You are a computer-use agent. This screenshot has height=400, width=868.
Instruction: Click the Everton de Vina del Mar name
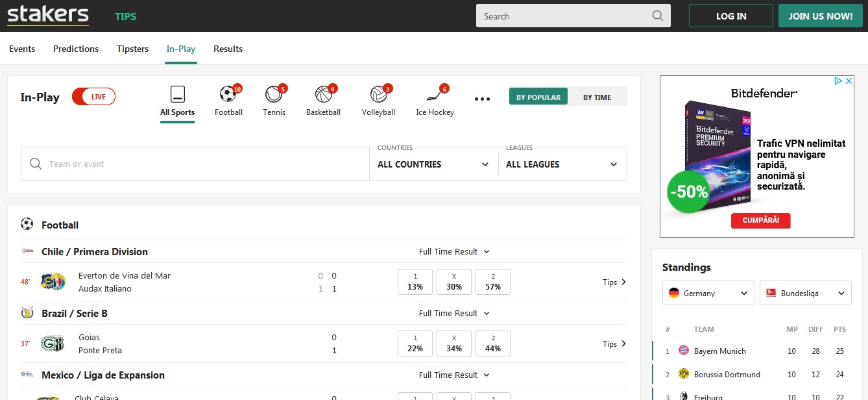[125, 275]
